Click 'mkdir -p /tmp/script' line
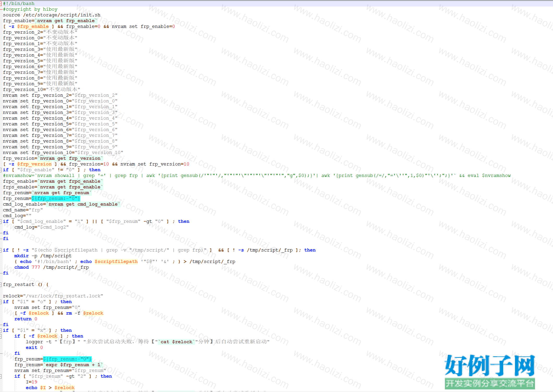 click(x=43, y=256)
